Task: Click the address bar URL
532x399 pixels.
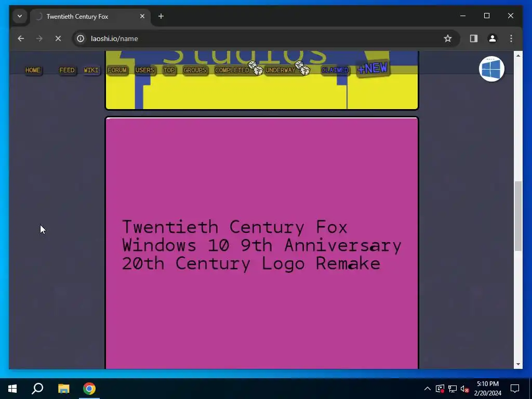Action: pos(114,38)
